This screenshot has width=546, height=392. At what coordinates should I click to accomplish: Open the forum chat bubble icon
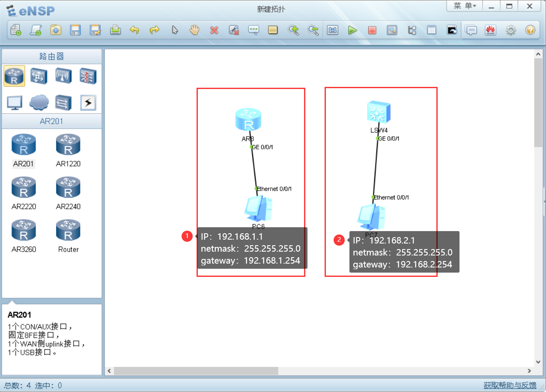(x=471, y=30)
